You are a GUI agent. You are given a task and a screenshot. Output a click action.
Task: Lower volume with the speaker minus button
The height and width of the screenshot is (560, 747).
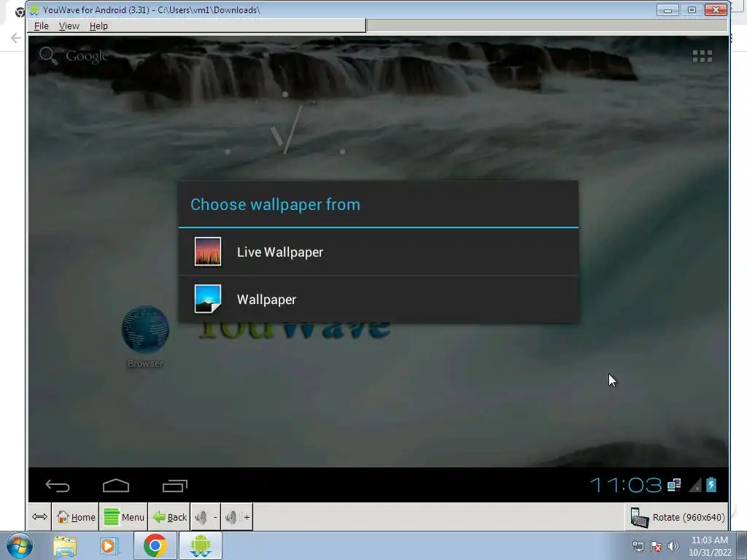(206, 517)
